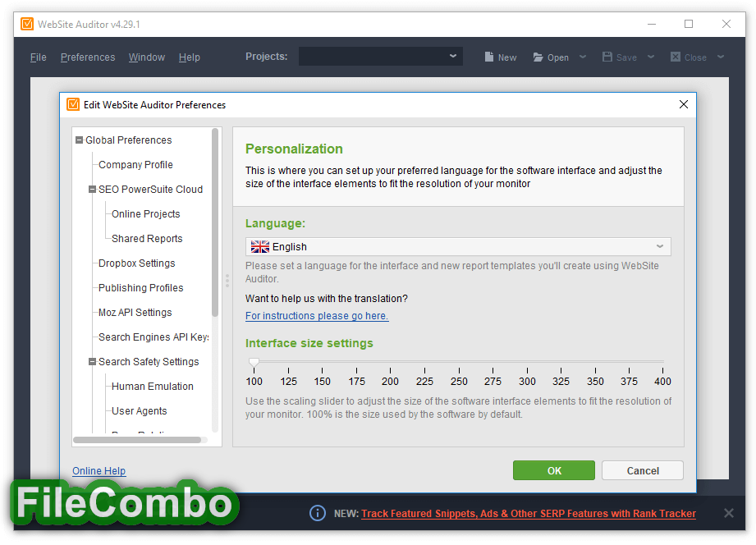Image resolution: width=756 pixels, height=545 pixels.
Task: Open the Projects dropdown
Action: [x=380, y=56]
